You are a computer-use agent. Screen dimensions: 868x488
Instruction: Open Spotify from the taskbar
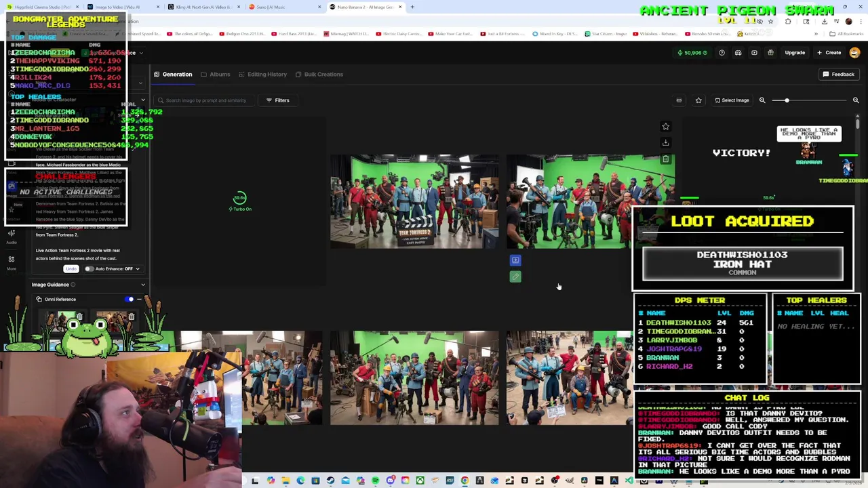click(x=375, y=481)
